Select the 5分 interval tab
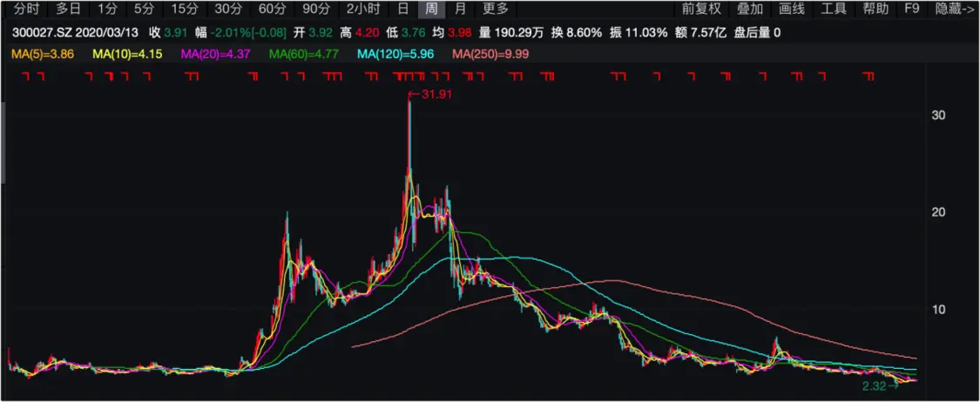Viewport: 980px width, 402px height. [144, 9]
